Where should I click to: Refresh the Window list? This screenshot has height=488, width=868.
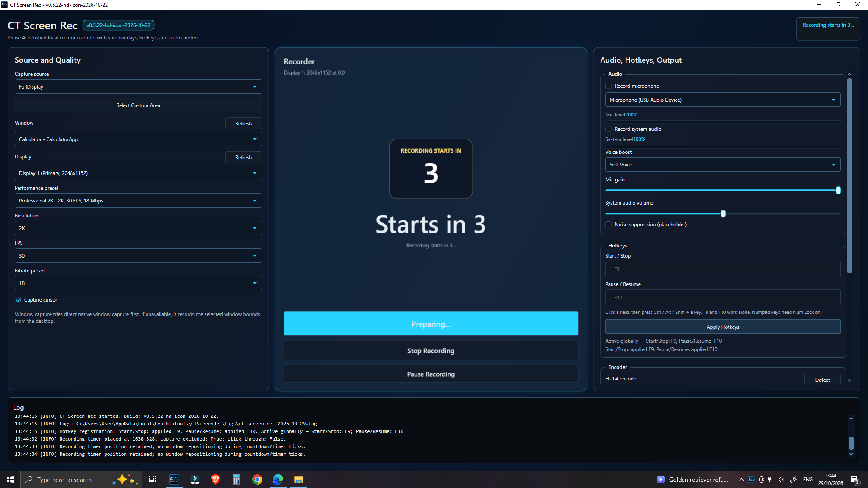pyautogui.click(x=243, y=123)
